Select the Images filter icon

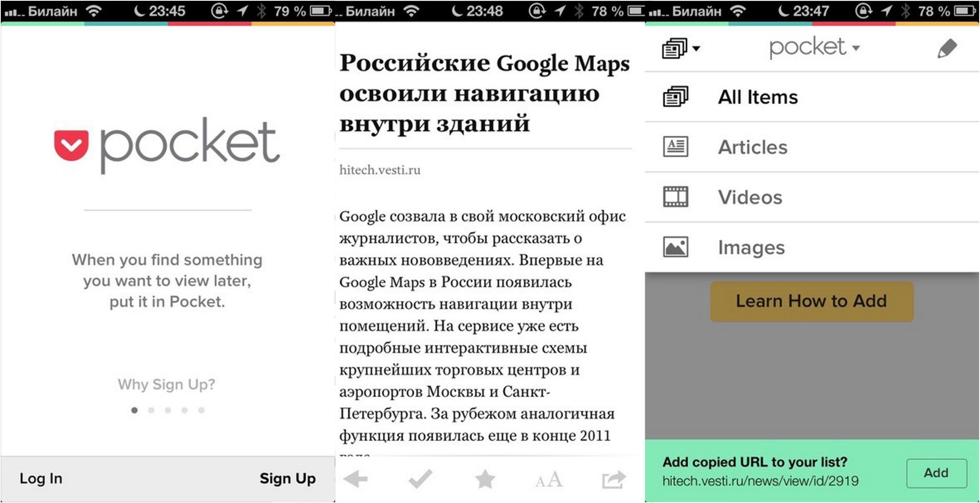[x=677, y=247]
